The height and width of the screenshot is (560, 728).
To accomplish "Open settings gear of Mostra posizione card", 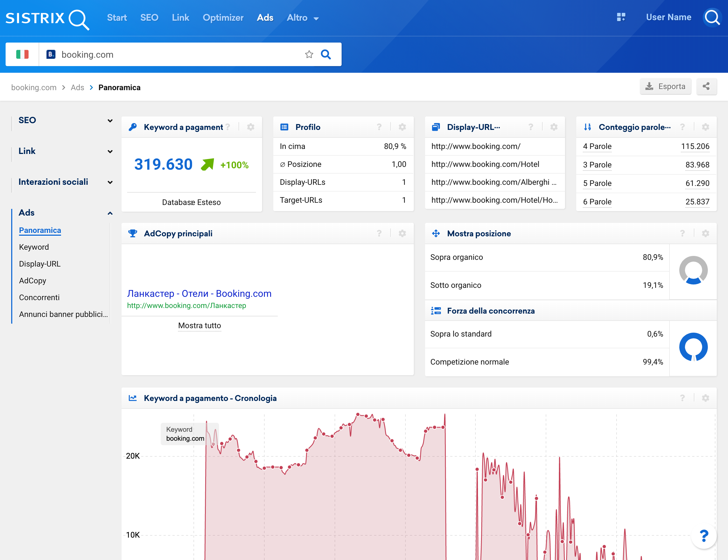I will pyautogui.click(x=706, y=233).
